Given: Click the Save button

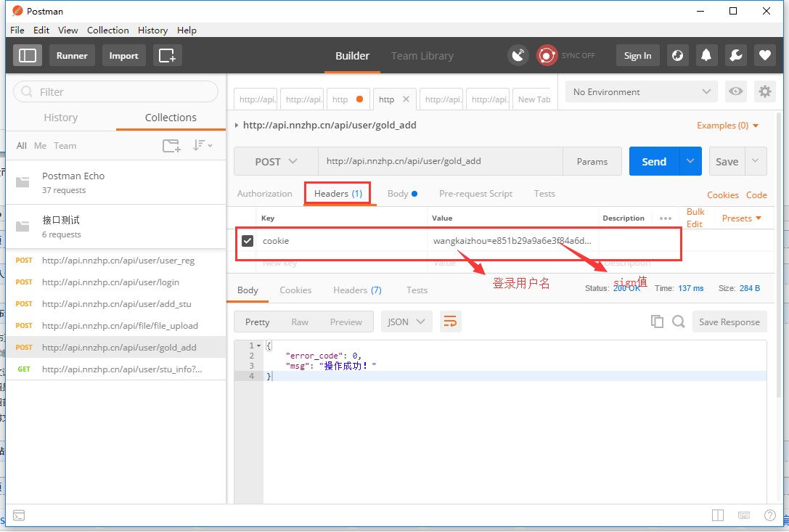Looking at the screenshot, I should tap(727, 161).
